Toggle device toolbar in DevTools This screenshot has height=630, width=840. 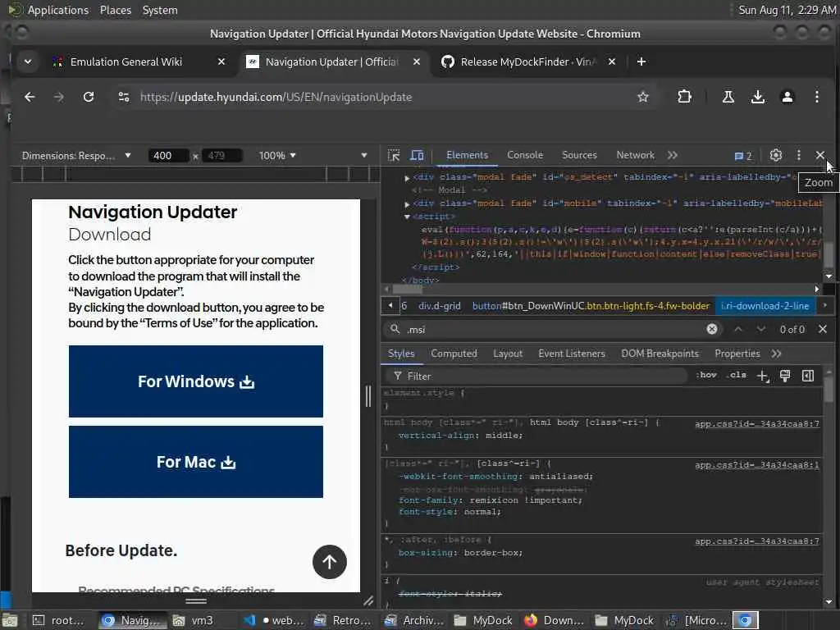point(417,155)
